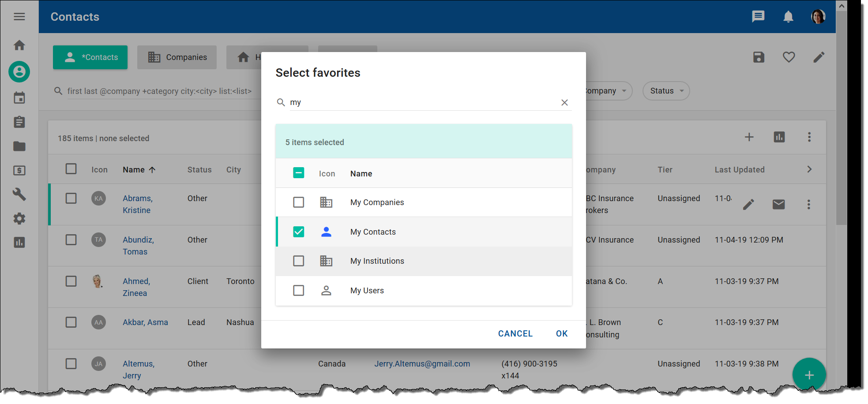Check the My Users checkbox

pyautogui.click(x=299, y=291)
